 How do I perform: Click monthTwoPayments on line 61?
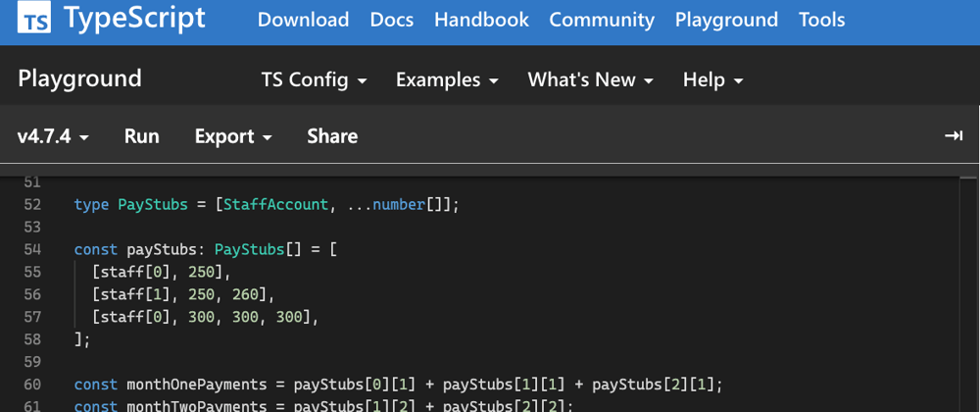pos(197,406)
